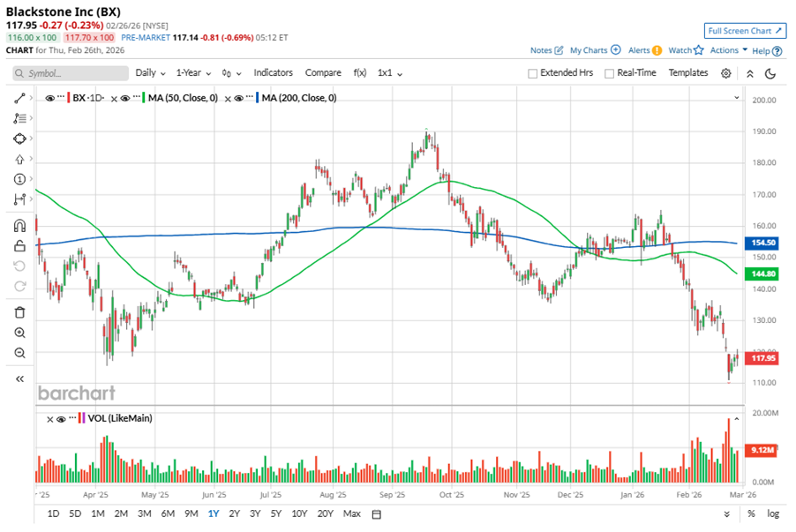Redo the chart action
This screenshot has width=796, height=532.
(19, 287)
